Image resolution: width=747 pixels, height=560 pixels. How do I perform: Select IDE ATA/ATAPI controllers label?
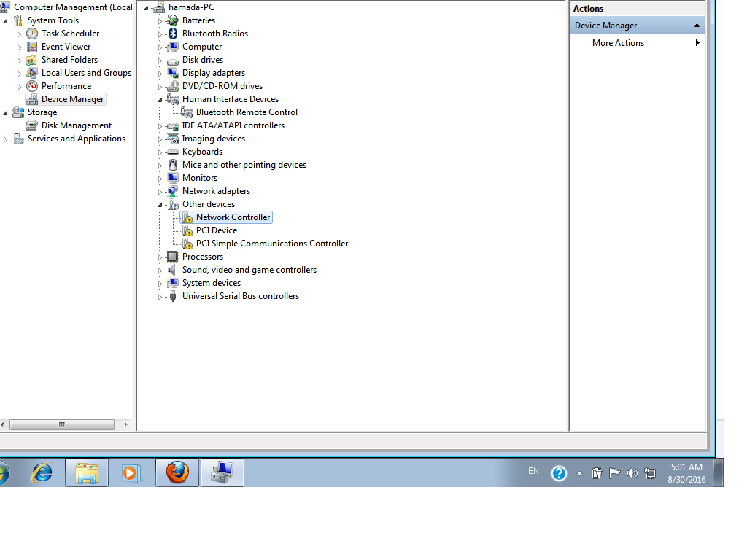point(233,125)
